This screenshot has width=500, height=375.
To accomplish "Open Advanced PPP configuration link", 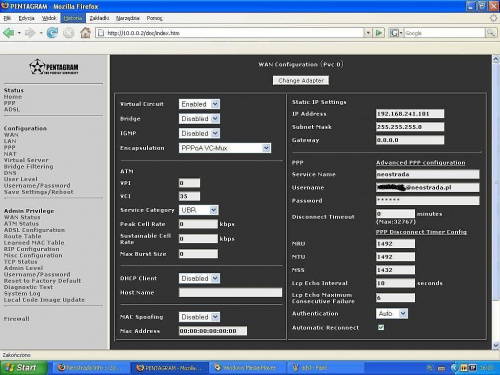I will (421, 163).
